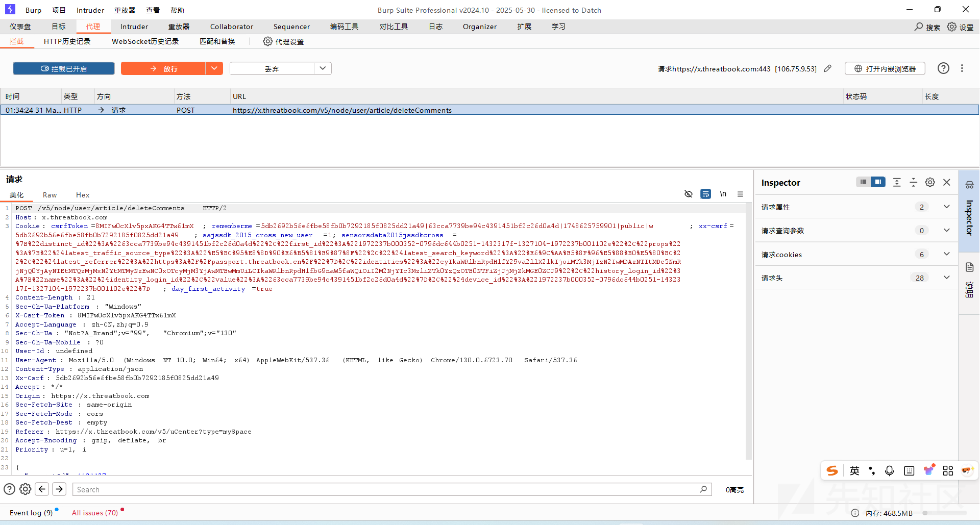
Task: Switch request view to Raw
Action: 50,195
